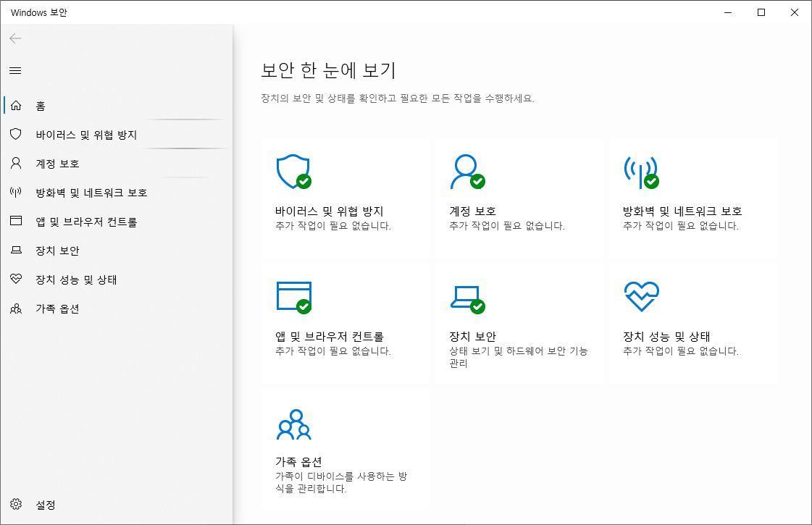Click 추가 작업이 필요 없습니다 under 앱 및 브라우저 card
The image size is (812, 525).
333,351
